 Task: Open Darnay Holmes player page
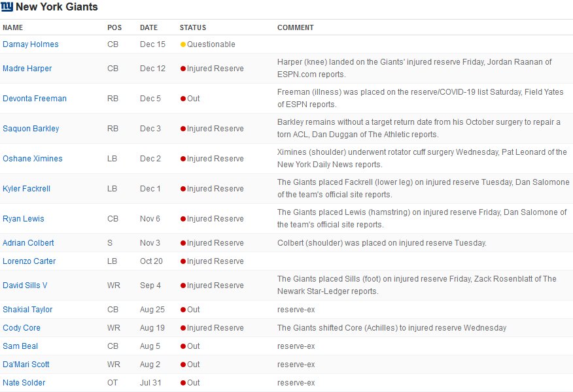(30, 44)
